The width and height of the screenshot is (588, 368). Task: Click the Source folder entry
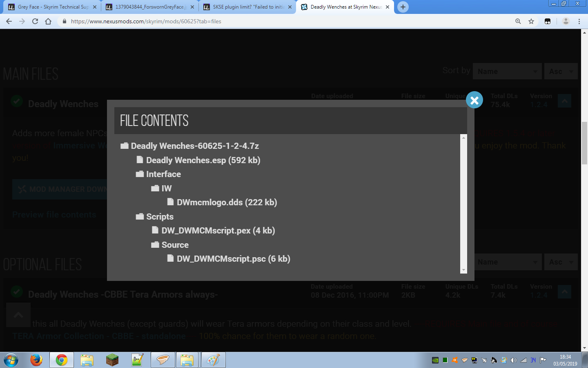pos(170,245)
